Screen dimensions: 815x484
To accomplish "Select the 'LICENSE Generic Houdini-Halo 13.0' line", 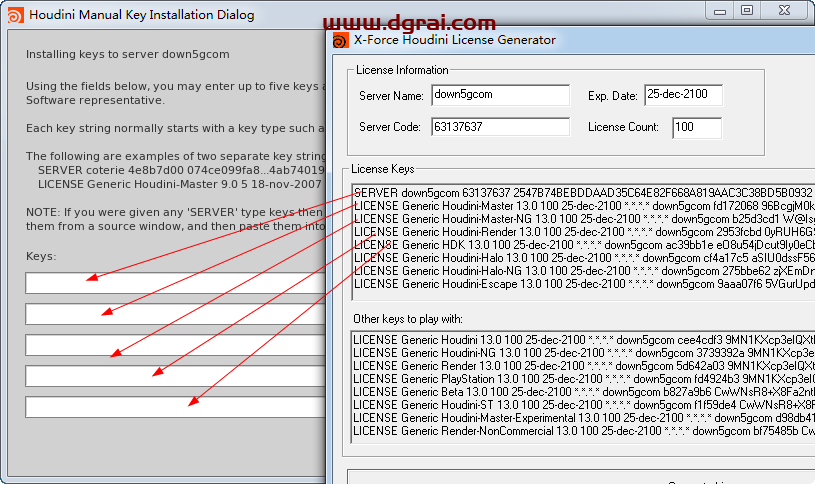I will click(x=584, y=258).
